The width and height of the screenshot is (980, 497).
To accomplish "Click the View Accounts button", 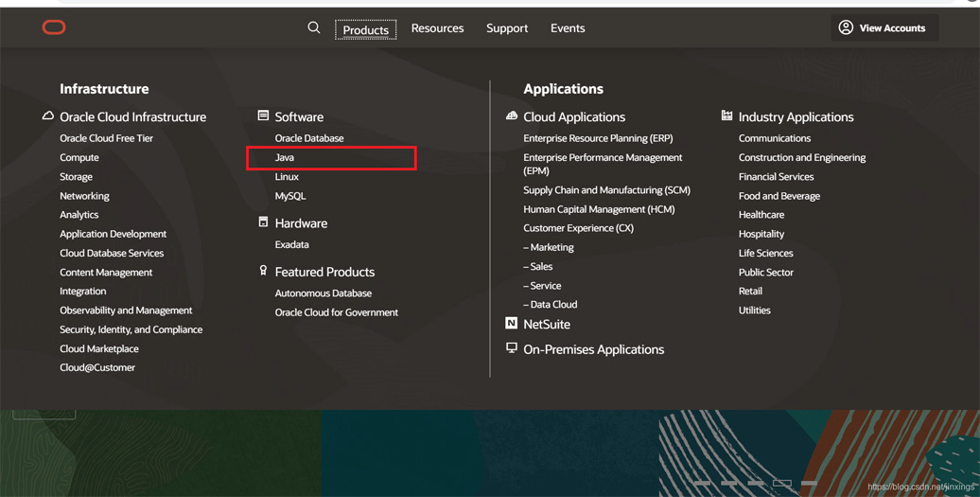I will point(884,28).
